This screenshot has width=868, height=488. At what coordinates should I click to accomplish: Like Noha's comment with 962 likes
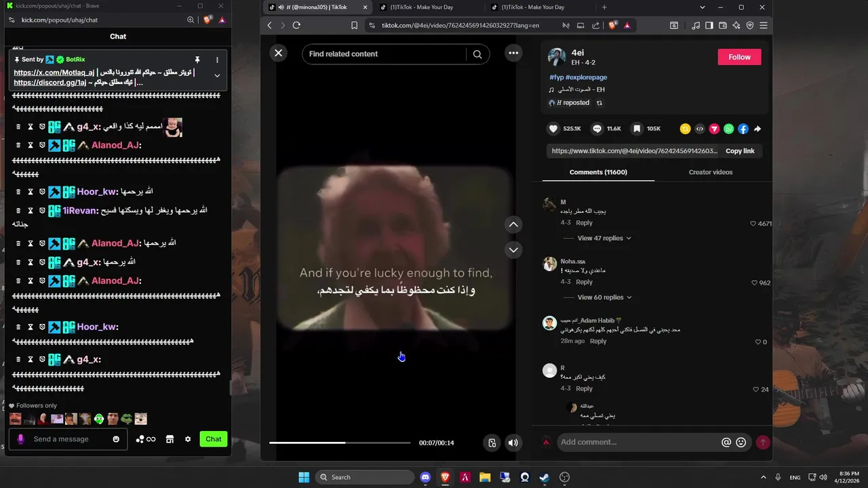coord(755,283)
